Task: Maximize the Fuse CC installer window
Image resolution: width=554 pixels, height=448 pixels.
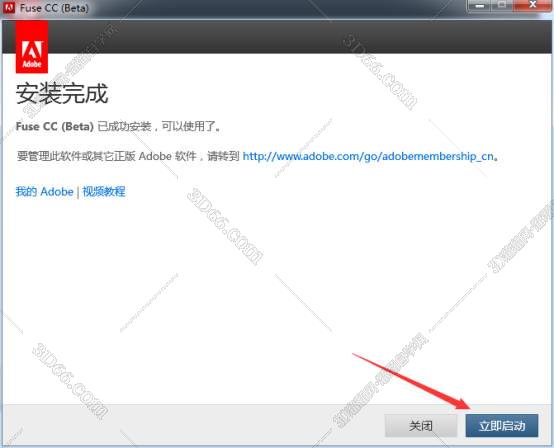Action: [502, 5]
